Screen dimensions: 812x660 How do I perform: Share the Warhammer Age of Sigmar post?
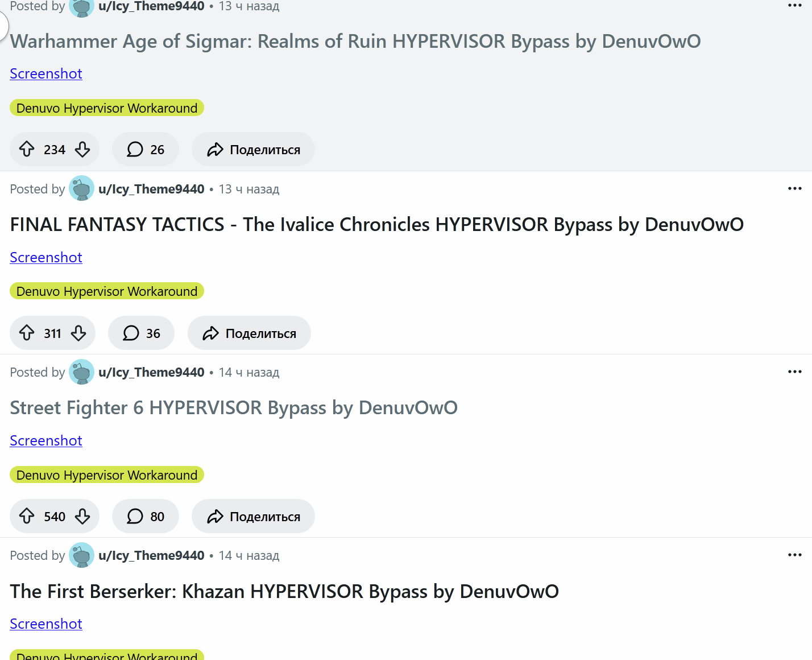pos(253,150)
